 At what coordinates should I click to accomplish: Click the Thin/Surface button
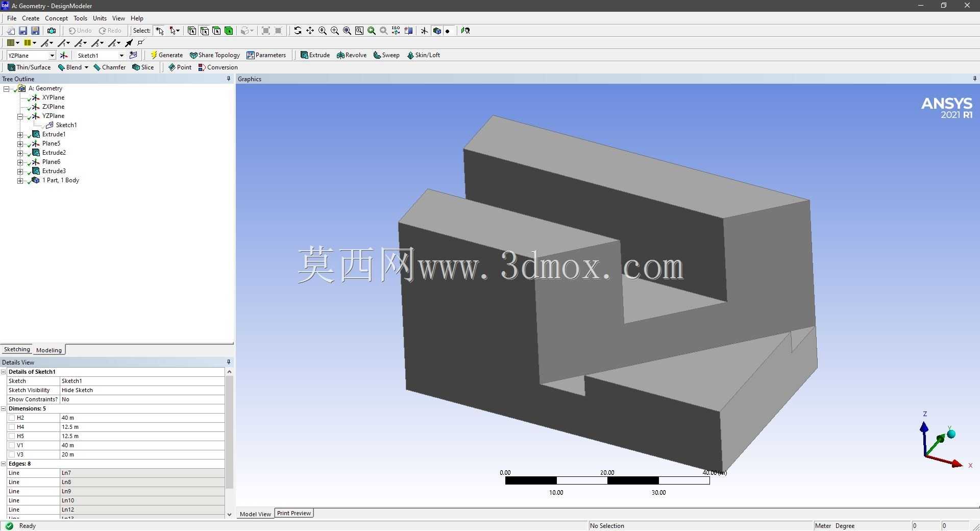point(29,67)
